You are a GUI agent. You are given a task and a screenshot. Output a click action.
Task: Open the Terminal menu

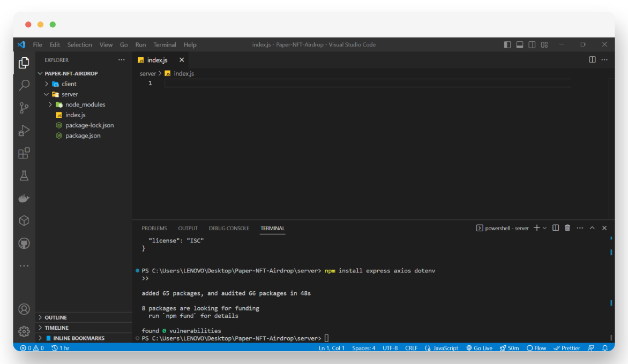click(x=165, y=45)
